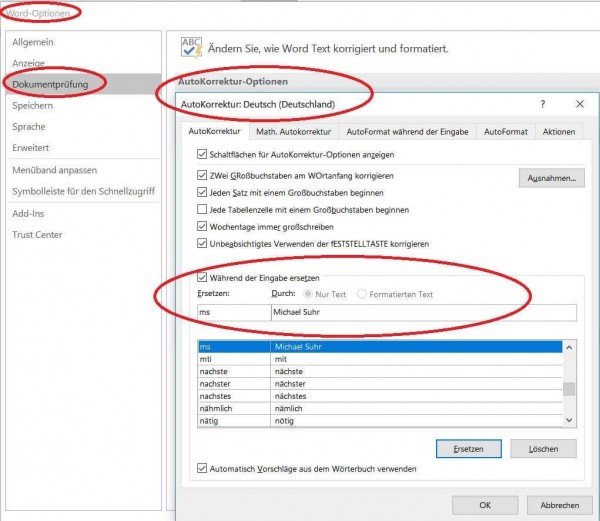
Task: Toggle Automatisch Vorschläge aus Wörterbuch verwenden
Action: click(x=202, y=468)
